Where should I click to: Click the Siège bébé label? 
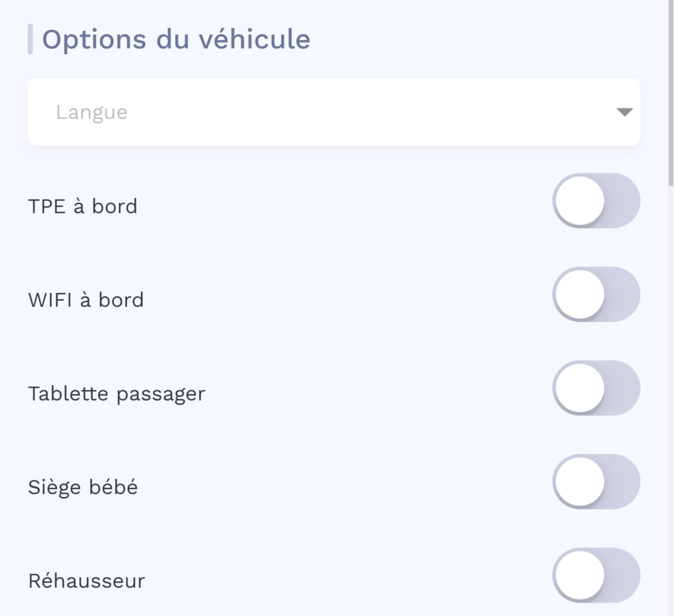[83, 488]
